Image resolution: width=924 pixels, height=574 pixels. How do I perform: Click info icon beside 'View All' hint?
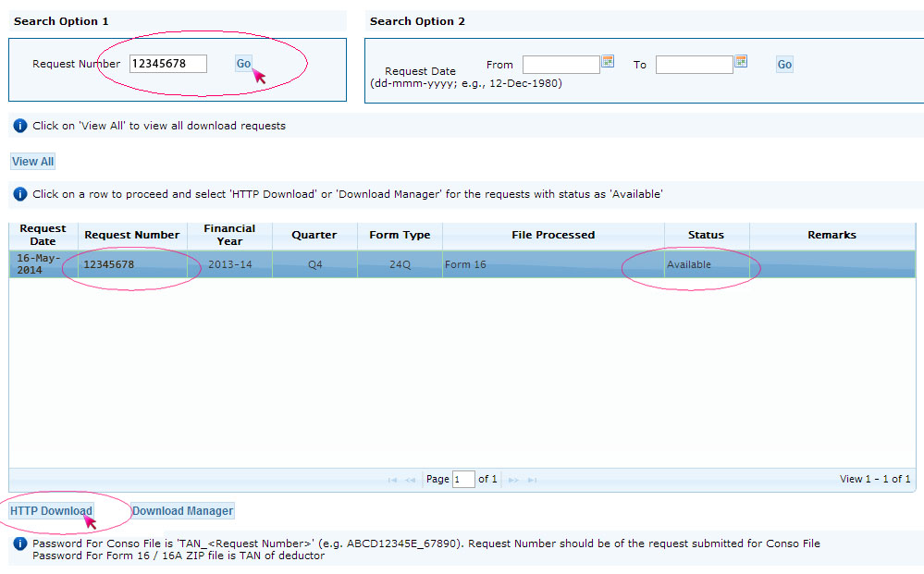[20, 126]
